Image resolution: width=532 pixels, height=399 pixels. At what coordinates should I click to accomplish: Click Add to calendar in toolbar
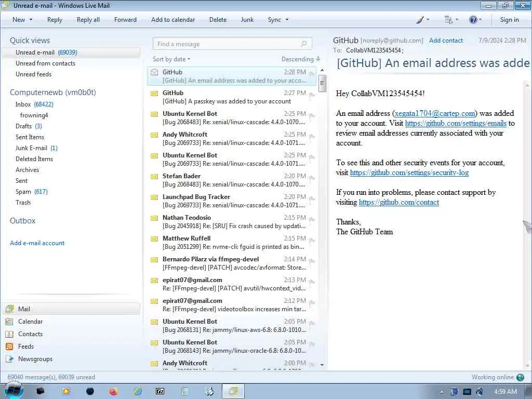(x=173, y=20)
